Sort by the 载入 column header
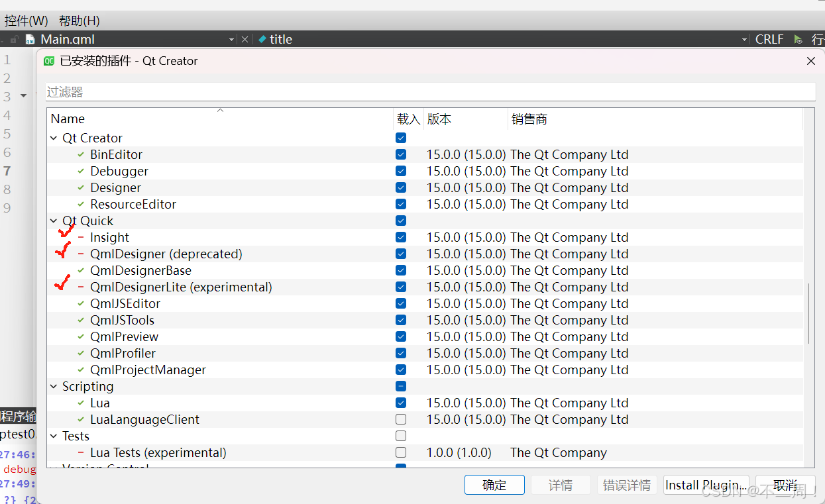This screenshot has height=504, width=825. coord(408,119)
